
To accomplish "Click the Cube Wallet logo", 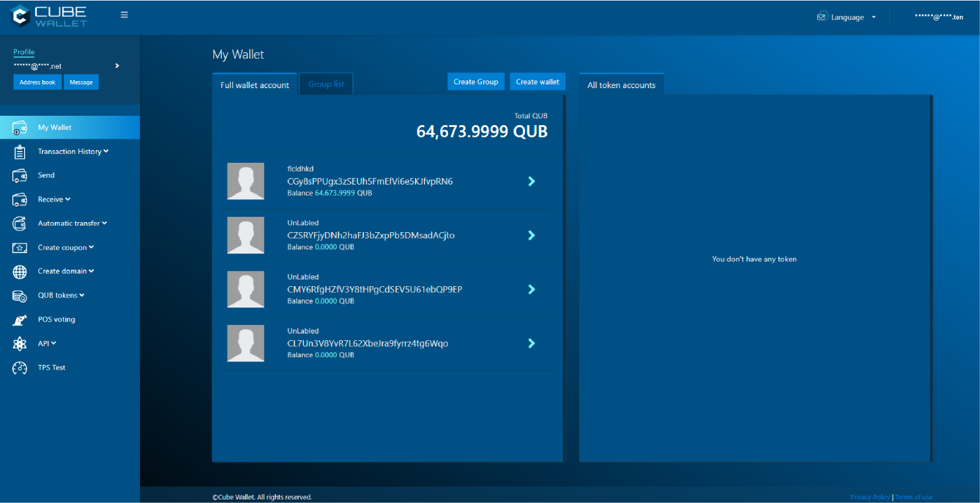I will click(x=49, y=16).
